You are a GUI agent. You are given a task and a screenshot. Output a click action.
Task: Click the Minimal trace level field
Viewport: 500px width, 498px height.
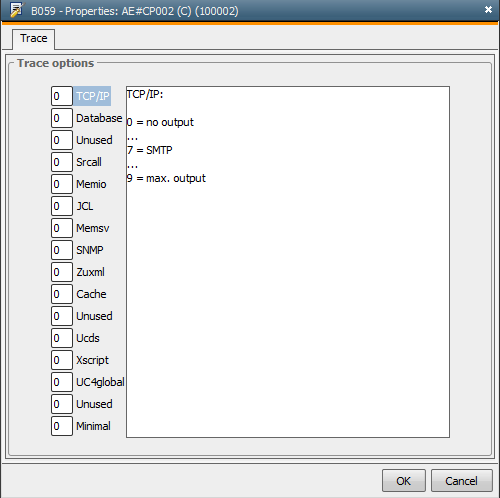pos(62,426)
